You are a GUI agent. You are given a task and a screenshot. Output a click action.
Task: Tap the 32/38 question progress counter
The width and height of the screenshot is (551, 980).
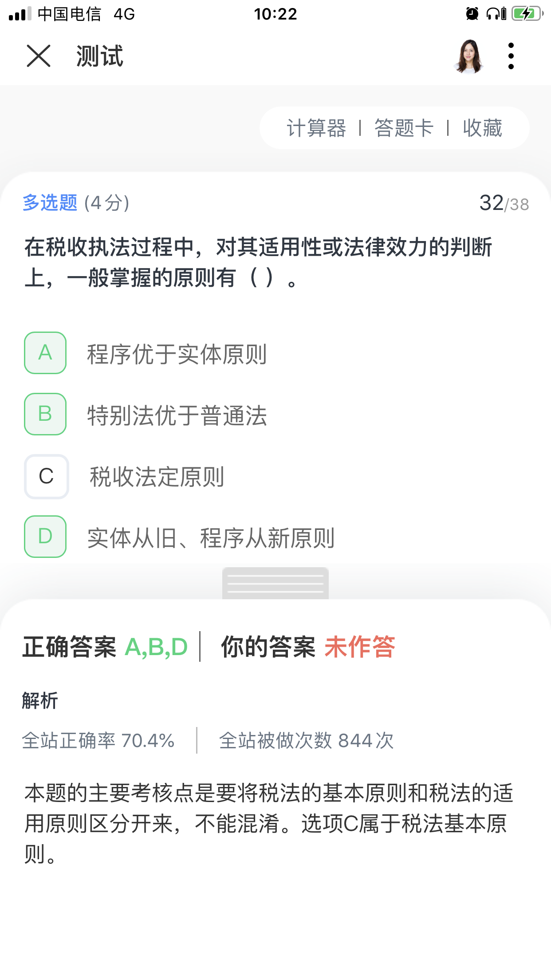point(504,203)
